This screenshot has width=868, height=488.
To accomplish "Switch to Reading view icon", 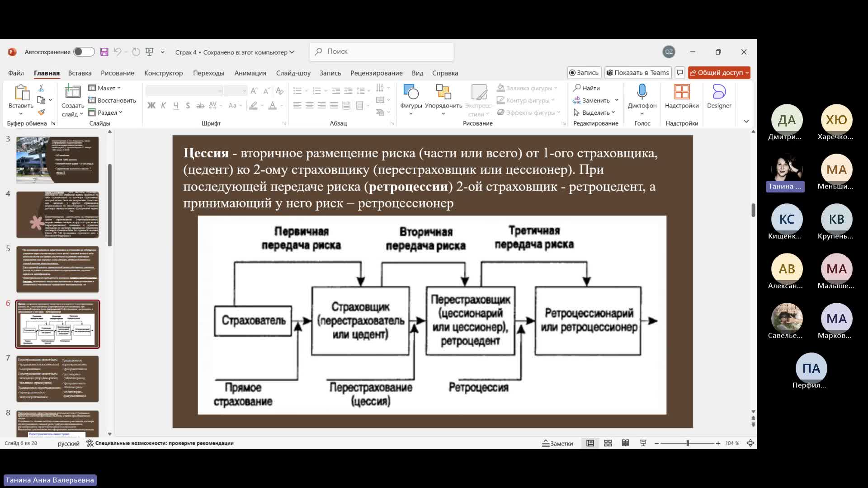I will point(626,443).
